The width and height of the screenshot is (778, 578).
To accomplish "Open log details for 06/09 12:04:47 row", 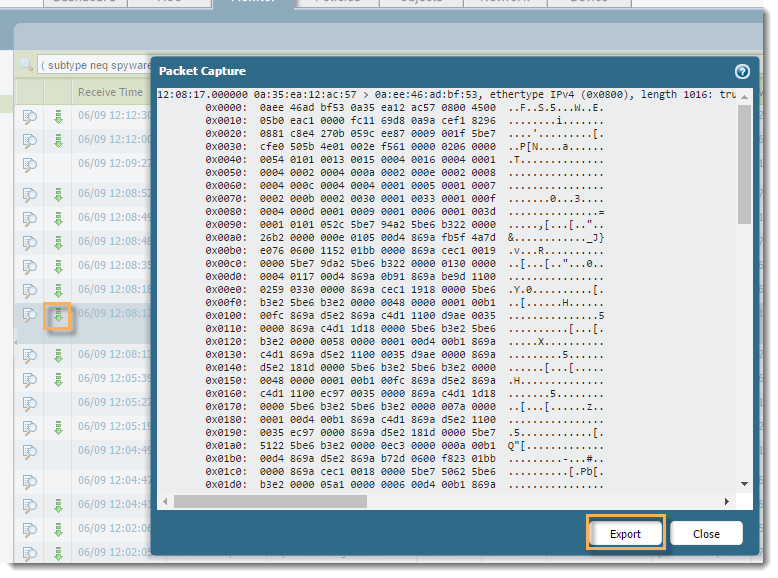I will coord(29,482).
